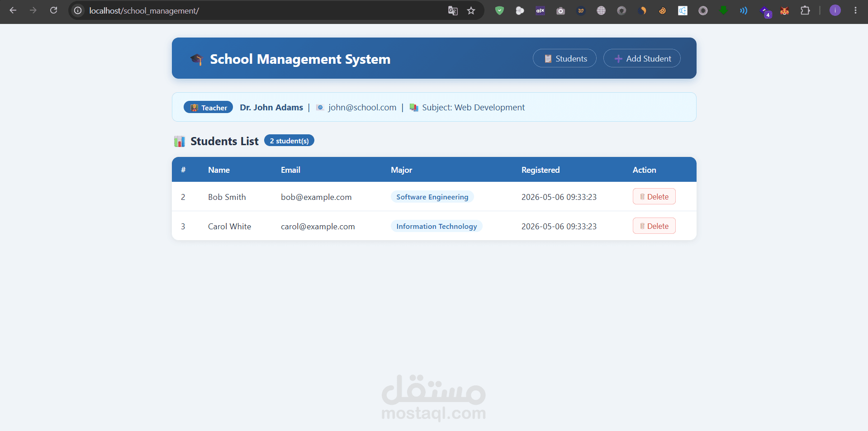The image size is (868, 431).
Task: Open the Students page
Action: [x=564, y=58]
